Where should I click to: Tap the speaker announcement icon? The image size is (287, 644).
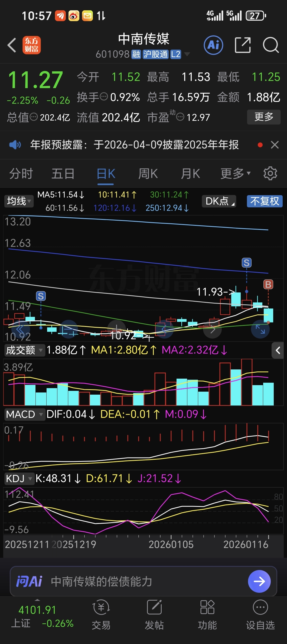click(x=15, y=145)
